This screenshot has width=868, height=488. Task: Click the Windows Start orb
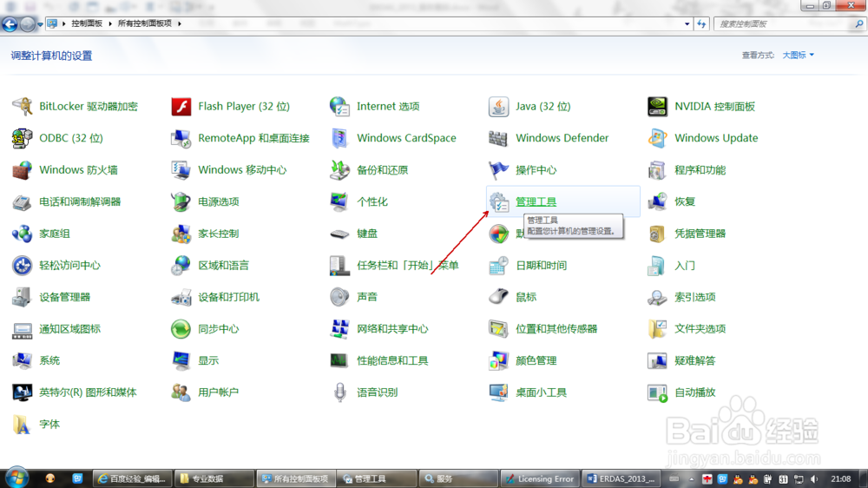tap(16, 478)
